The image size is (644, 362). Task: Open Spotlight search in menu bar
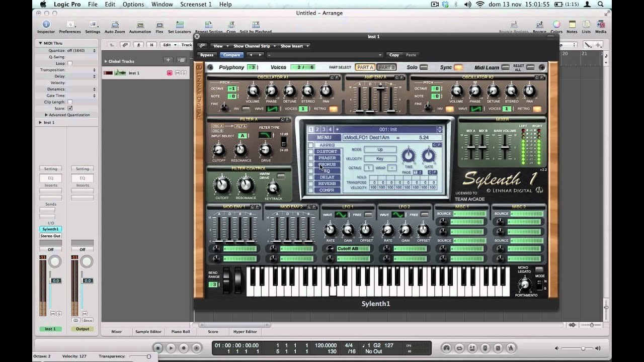coord(601,4)
